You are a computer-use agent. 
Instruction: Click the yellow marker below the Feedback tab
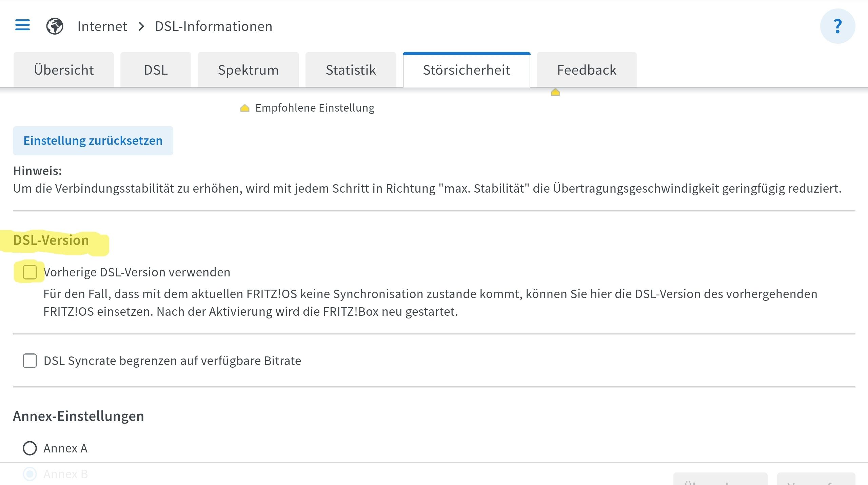(555, 92)
